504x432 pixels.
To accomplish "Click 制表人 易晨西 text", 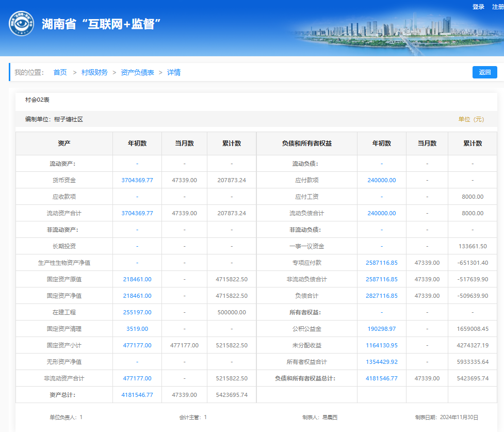I will (320, 417).
